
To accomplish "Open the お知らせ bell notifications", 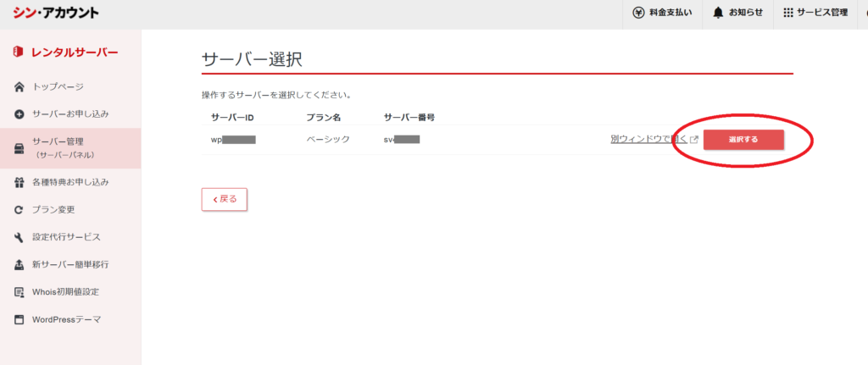I will [x=737, y=13].
